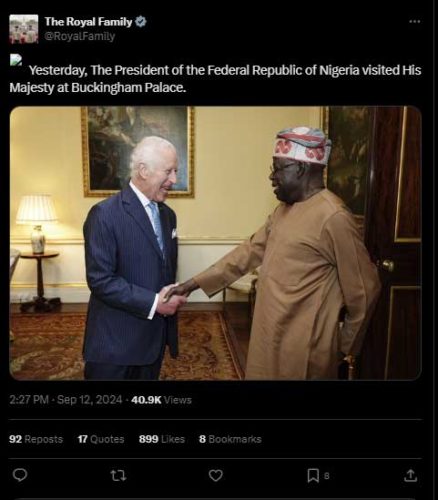The width and height of the screenshot is (438, 500).
Task: Click the 2:27 PM Sep 12, 2024 timestamp
Action: tap(66, 400)
